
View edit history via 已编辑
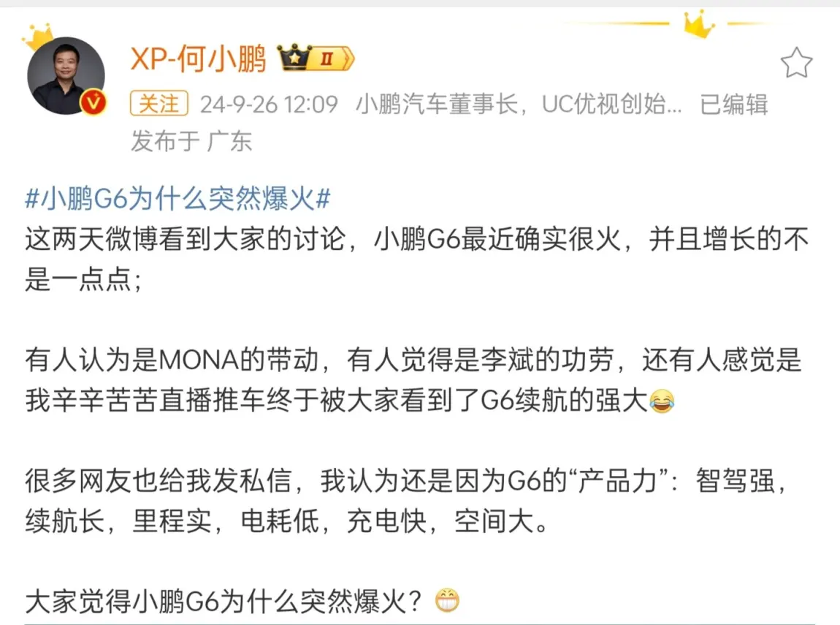(x=734, y=104)
